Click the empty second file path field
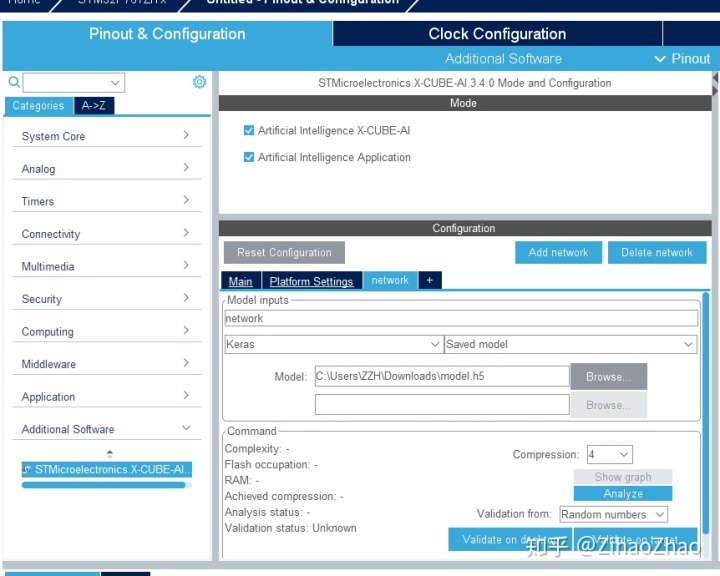The width and height of the screenshot is (720, 576). point(442,405)
